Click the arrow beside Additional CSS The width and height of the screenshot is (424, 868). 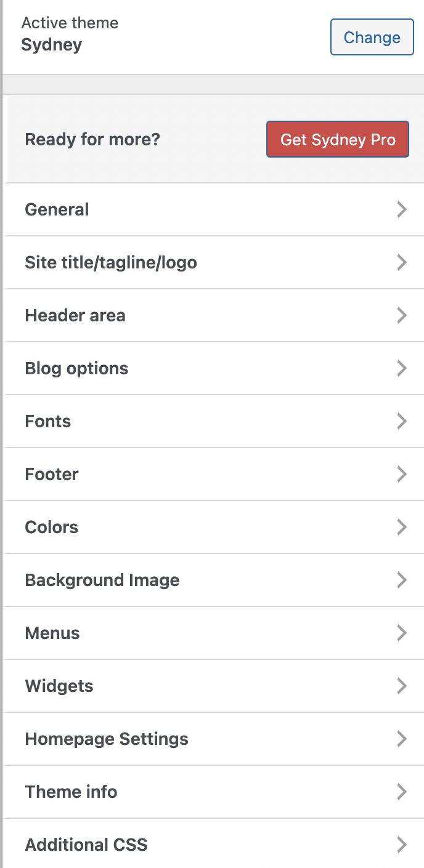pos(402,845)
